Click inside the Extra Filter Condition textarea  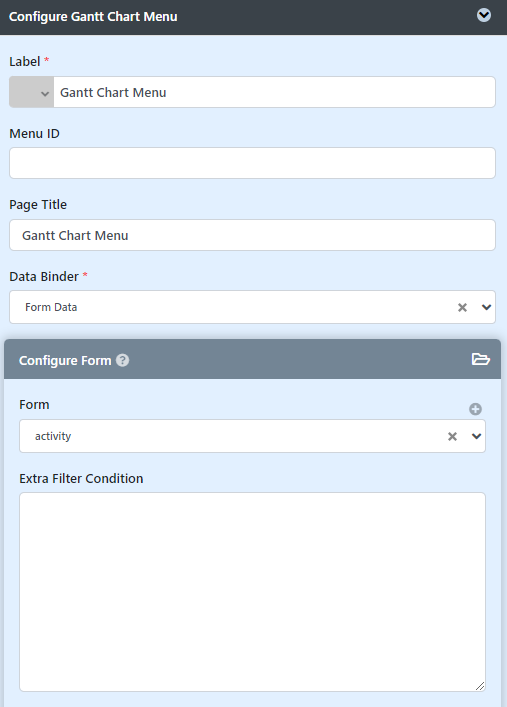(x=252, y=592)
